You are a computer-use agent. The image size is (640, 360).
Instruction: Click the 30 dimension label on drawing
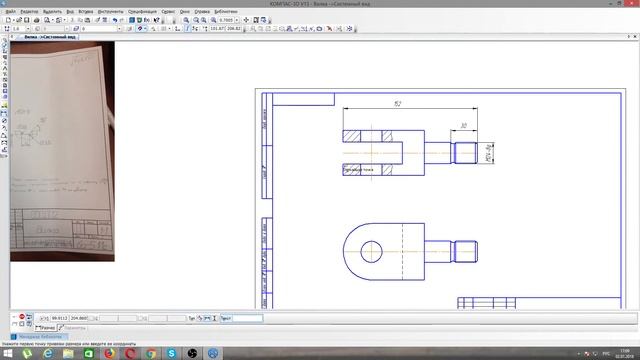tap(464, 126)
